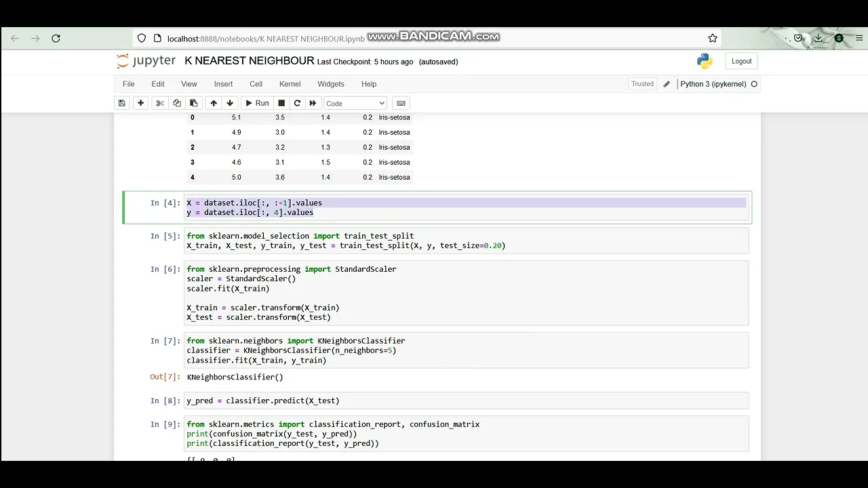Viewport: 868px width, 488px height.
Task: Move selected cell up arrow
Action: click(214, 103)
